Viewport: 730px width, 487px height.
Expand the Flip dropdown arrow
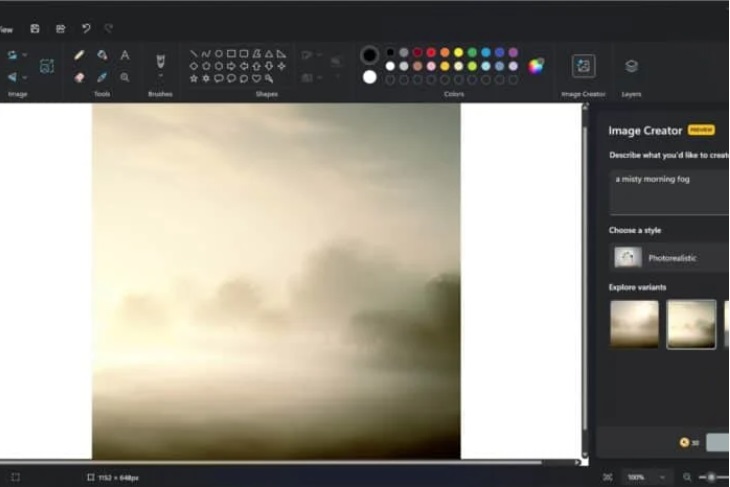pos(25,77)
